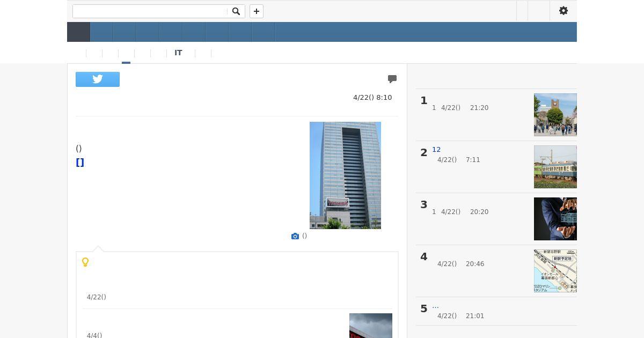Share article using the Twitter bird button
The width and height of the screenshot is (644, 338).
point(98,79)
